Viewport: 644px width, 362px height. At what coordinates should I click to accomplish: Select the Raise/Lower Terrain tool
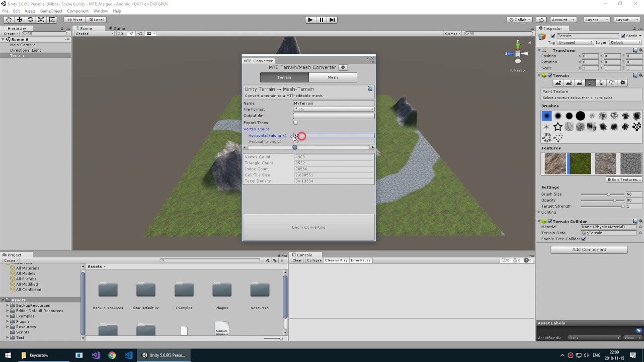557,83
